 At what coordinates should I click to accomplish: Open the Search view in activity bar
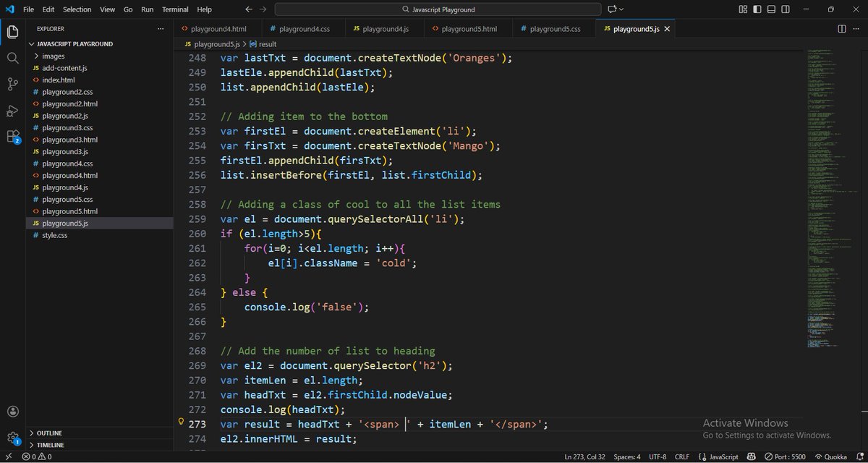pos(12,58)
